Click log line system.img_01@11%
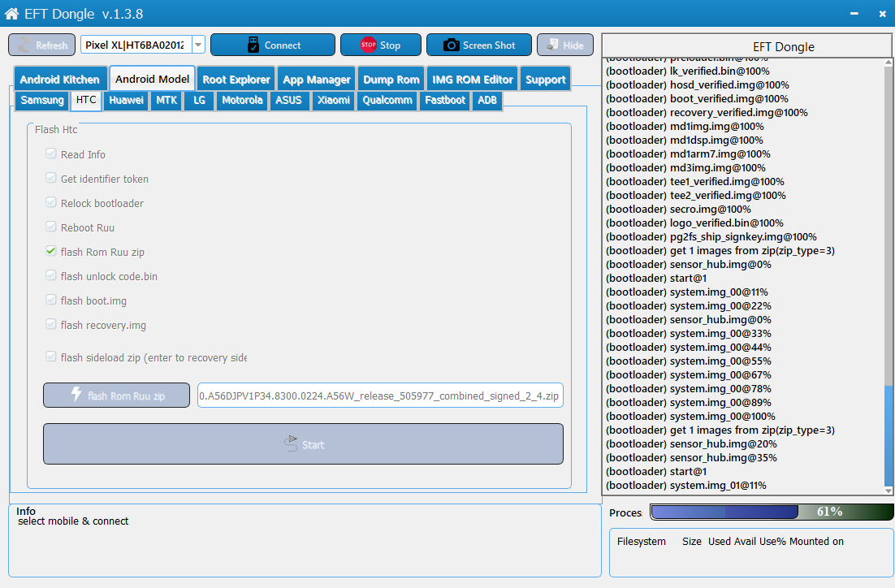Image resolution: width=895 pixels, height=588 pixels. (686, 485)
